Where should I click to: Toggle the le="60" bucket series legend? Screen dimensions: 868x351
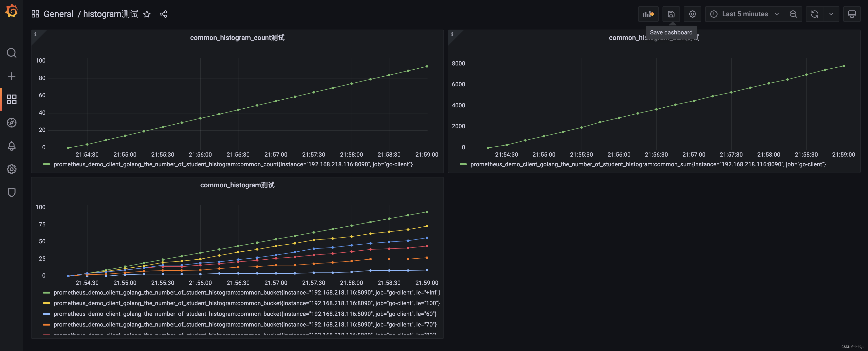245,314
